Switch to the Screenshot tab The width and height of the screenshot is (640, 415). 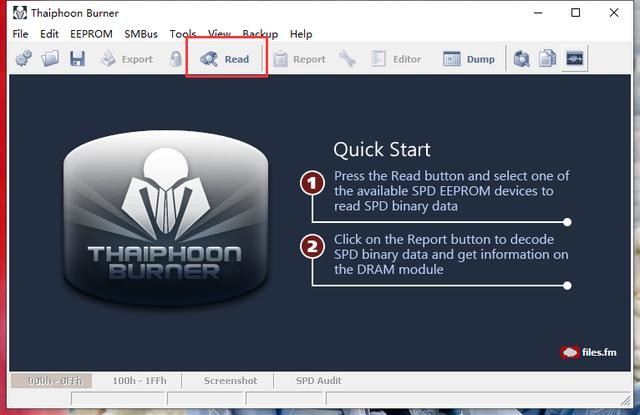click(x=231, y=381)
